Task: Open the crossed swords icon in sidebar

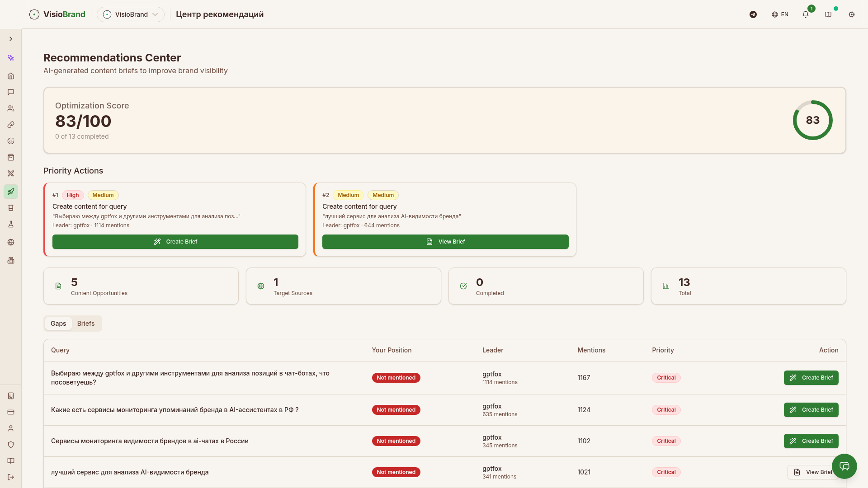Action: point(11,174)
